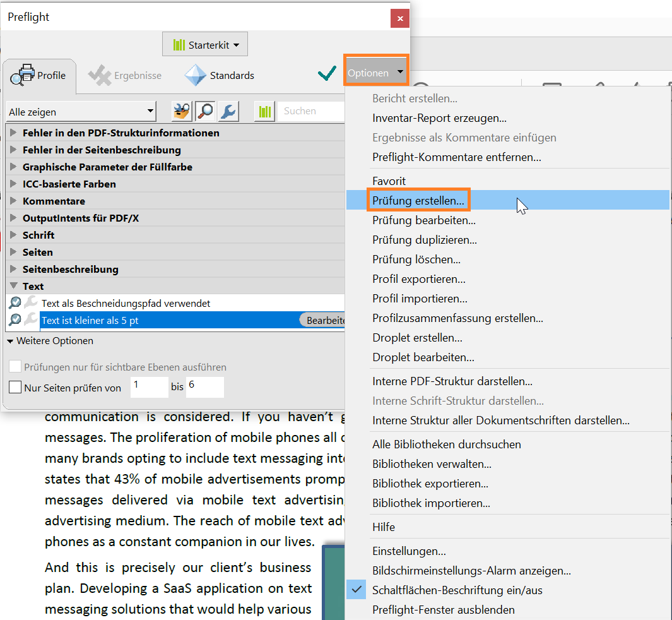Switch to the Standards tab

[x=220, y=75]
